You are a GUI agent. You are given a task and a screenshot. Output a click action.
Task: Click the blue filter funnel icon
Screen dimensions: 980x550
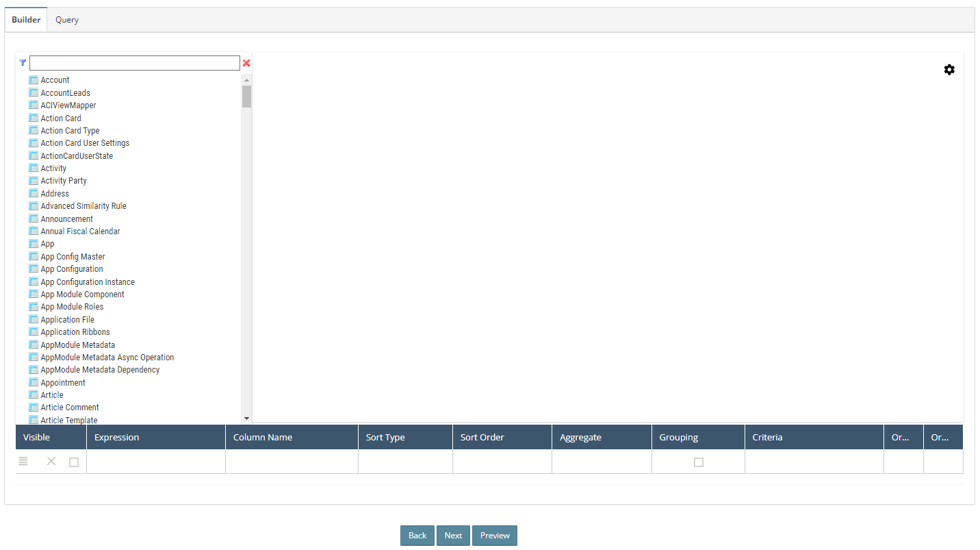(x=23, y=62)
